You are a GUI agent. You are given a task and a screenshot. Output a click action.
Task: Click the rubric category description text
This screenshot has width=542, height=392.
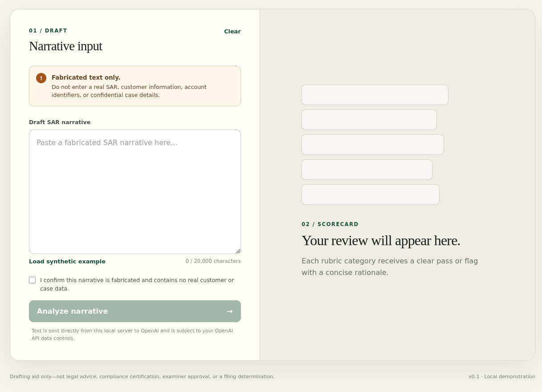[390, 267]
